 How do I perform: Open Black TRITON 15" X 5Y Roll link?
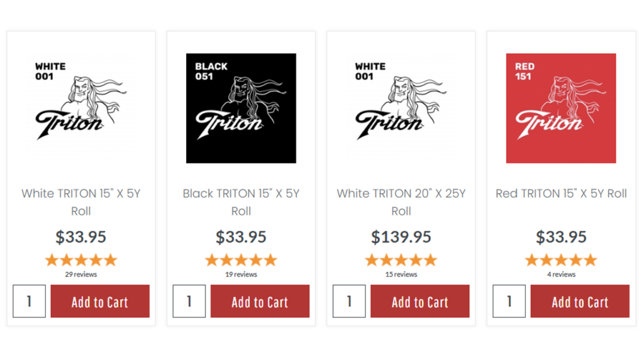click(241, 202)
